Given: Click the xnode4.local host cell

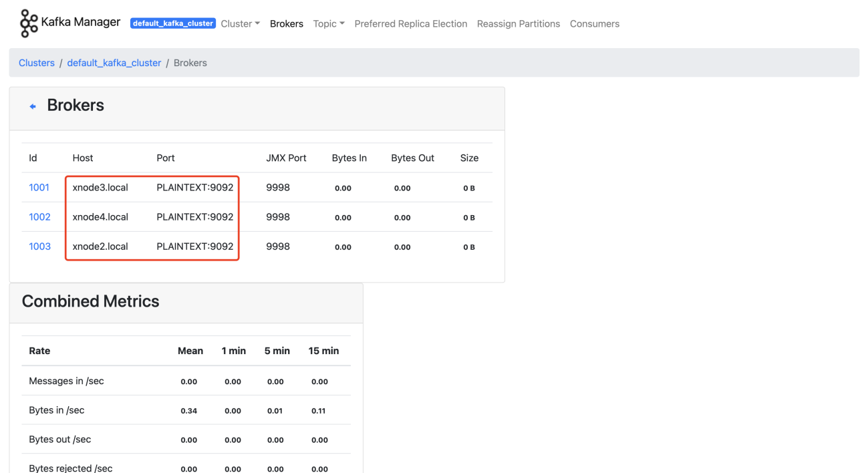Looking at the screenshot, I should 100,217.
